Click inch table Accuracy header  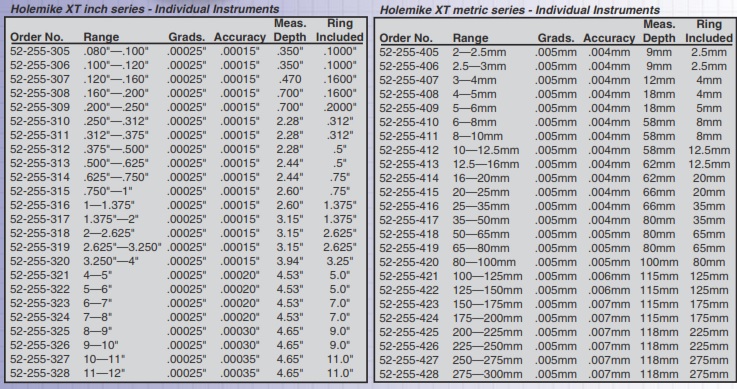click(240, 37)
